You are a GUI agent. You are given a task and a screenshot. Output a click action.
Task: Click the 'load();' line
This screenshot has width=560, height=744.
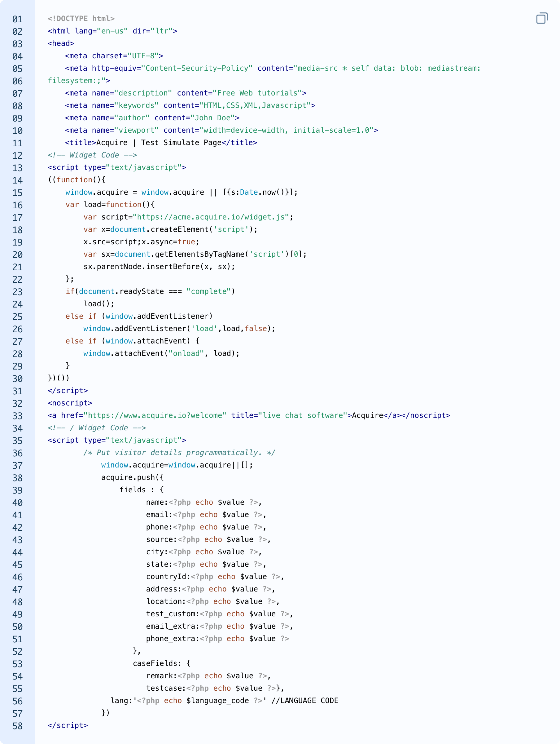99,304
